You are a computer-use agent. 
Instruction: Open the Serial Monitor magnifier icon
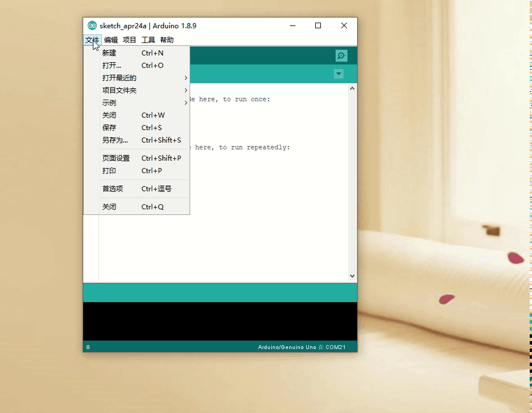(x=341, y=55)
